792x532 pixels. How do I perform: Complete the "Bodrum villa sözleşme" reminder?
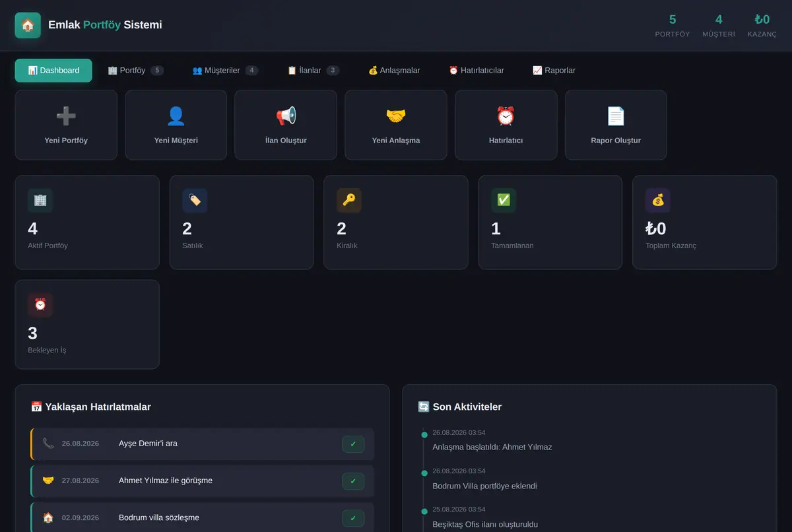click(353, 518)
